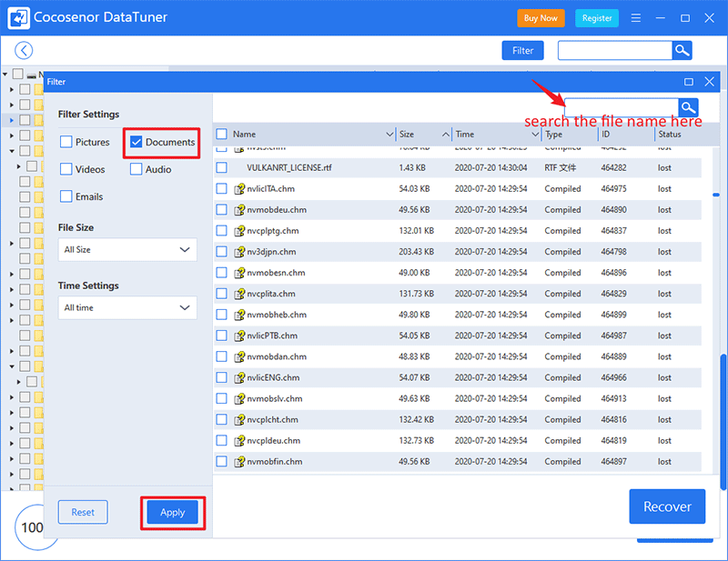
Task: Click the Filter dialog search magnifier icon
Action: pyautogui.click(x=688, y=107)
